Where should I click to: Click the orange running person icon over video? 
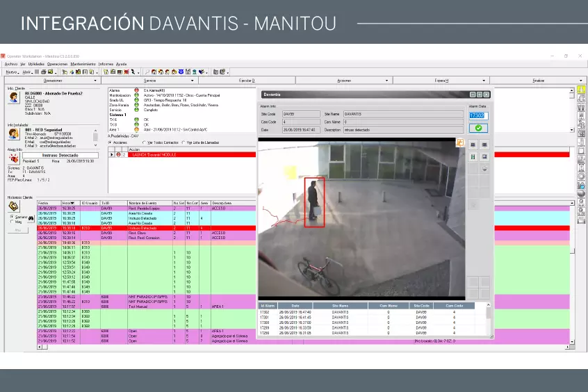[460, 142]
